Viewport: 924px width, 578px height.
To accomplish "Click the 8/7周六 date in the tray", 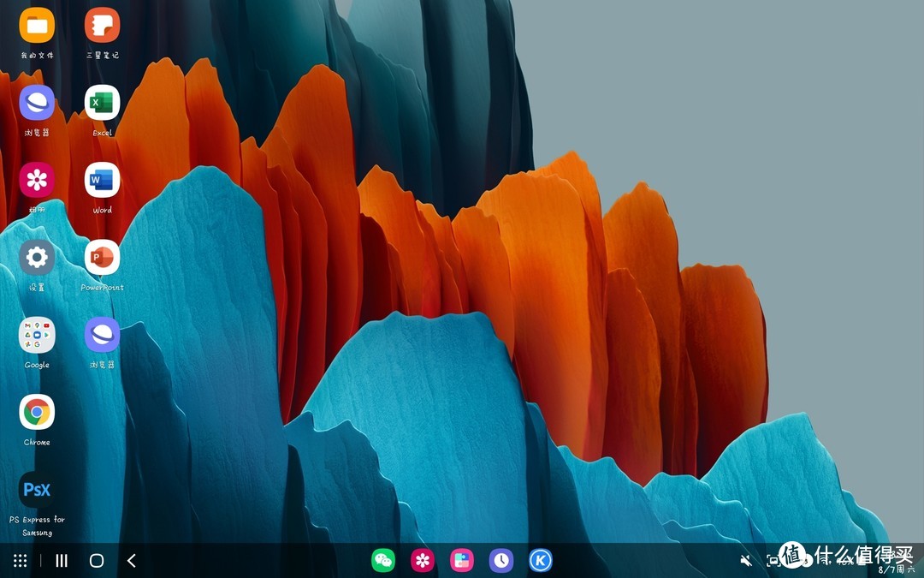I will (895, 569).
